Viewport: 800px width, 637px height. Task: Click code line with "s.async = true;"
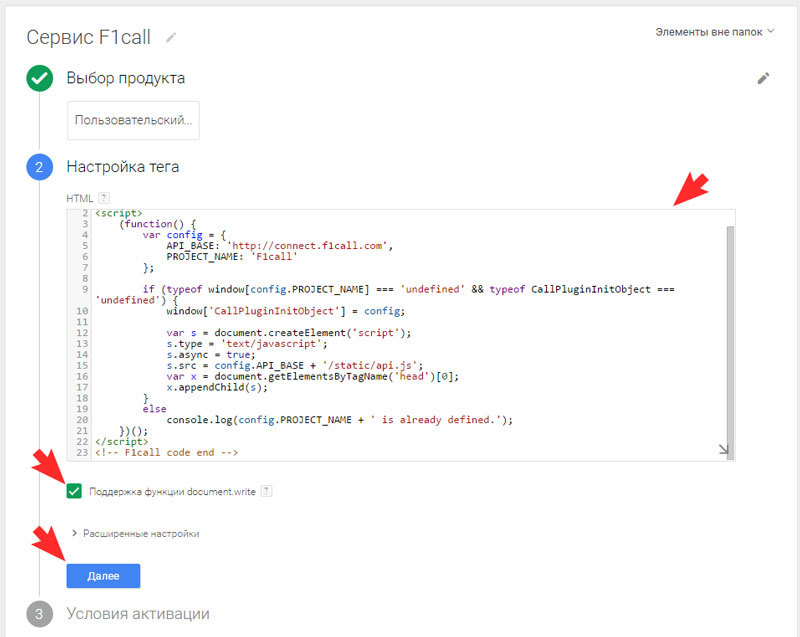point(211,354)
